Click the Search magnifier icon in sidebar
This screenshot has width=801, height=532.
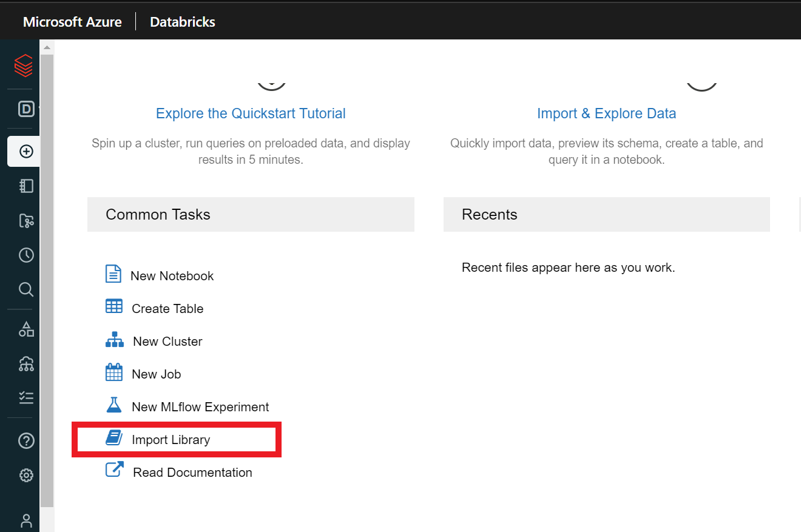click(26, 289)
